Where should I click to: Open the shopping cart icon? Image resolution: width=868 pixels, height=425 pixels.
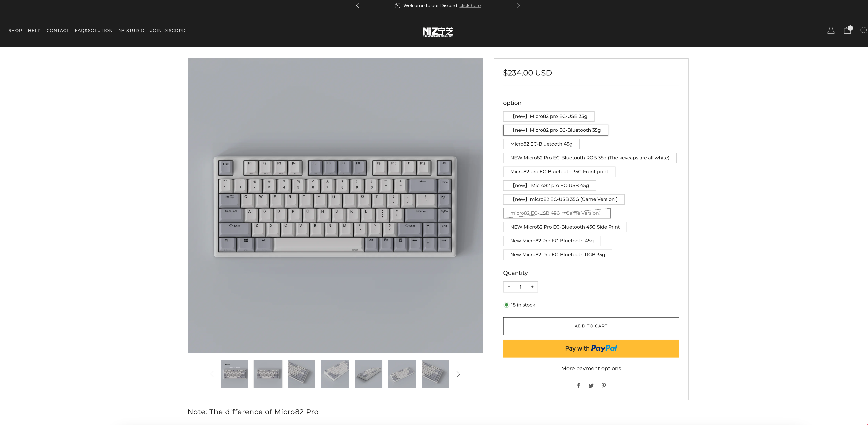click(x=847, y=30)
